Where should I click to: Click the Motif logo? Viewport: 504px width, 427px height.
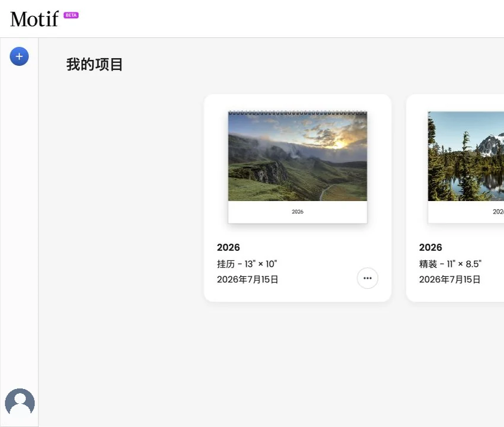point(34,19)
